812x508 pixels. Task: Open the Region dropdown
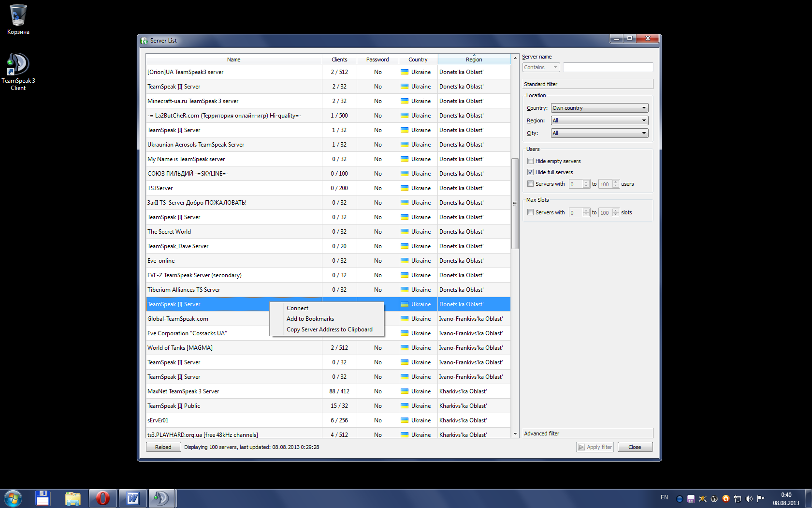(x=599, y=120)
